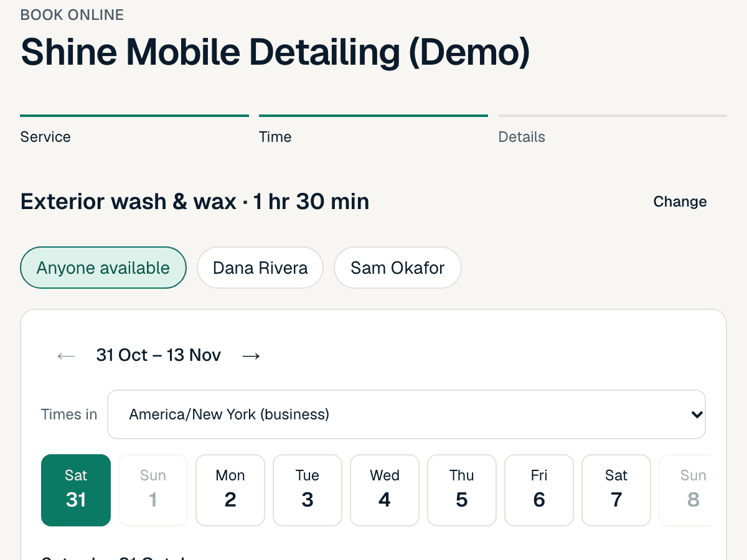Click the Shine Mobile Detailing (Demo) heading

click(275, 52)
